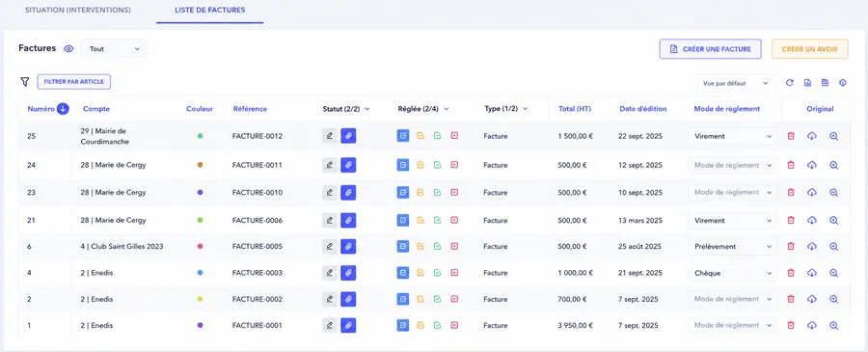Mark FACTURE-0005 with green paid check
Viewport: 868px width, 352px height.
(x=437, y=246)
